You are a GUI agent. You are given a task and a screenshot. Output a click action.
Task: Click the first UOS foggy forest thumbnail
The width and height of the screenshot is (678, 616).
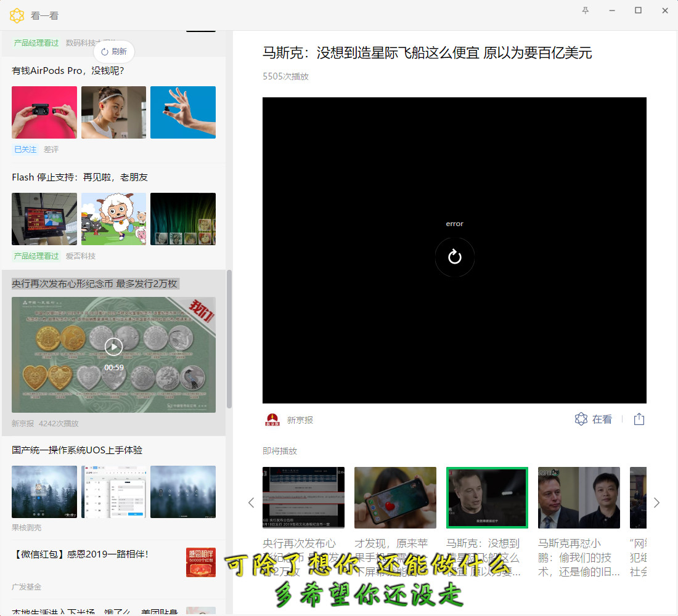click(x=44, y=492)
